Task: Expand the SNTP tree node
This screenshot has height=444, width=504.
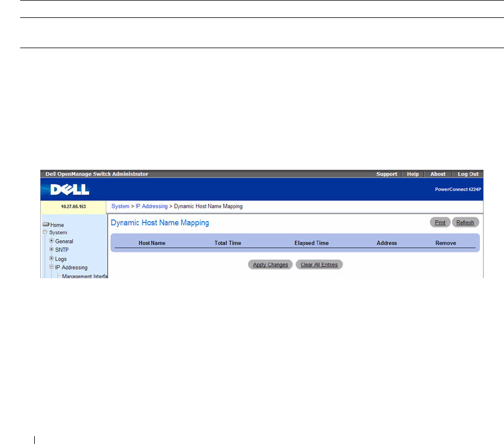Action: pos(52,249)
